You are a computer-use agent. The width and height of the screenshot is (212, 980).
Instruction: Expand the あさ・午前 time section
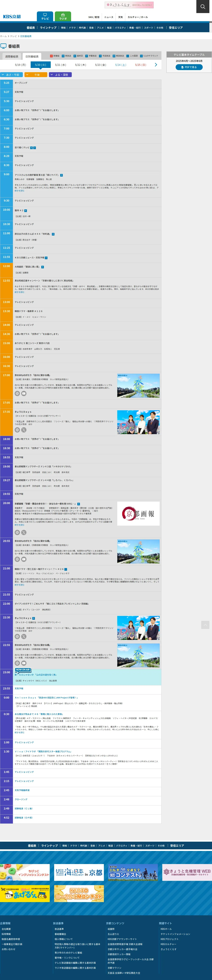click(12, 75)
